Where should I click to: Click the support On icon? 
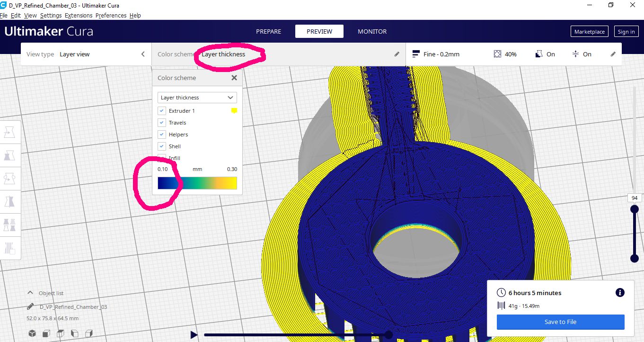click(x=539, y=54)
